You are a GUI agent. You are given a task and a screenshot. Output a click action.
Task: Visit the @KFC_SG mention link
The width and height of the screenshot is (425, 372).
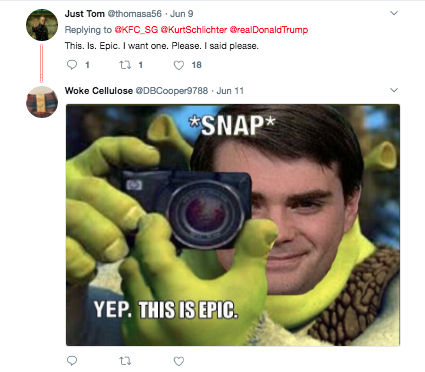(x=136, y=30)
